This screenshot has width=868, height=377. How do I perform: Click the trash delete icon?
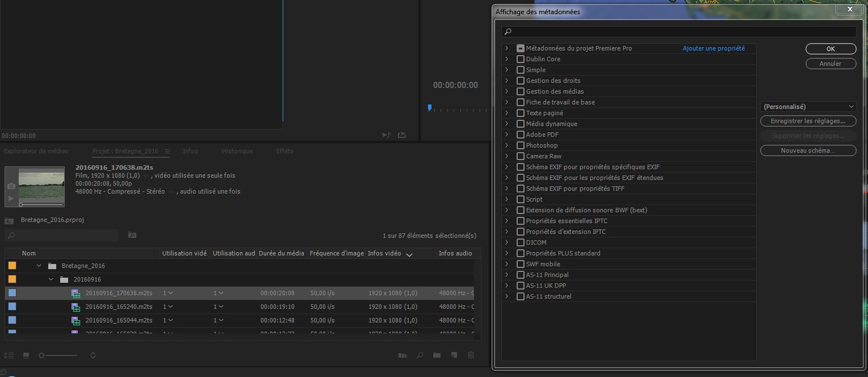point(471,355)
